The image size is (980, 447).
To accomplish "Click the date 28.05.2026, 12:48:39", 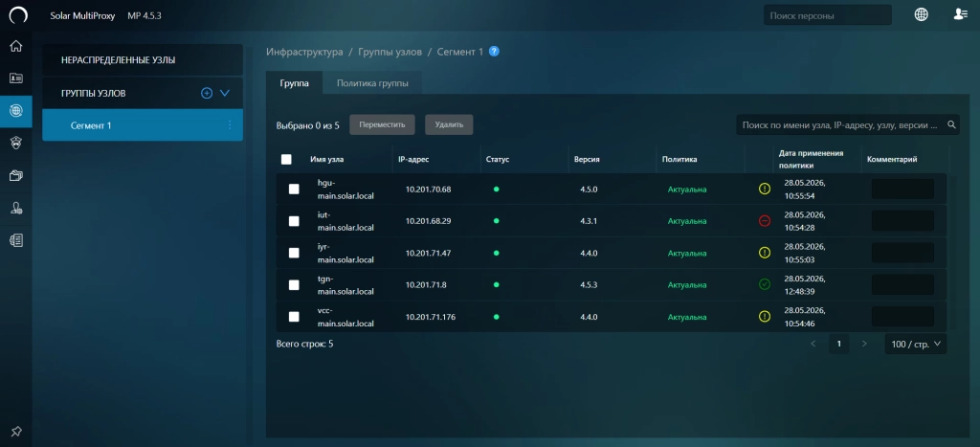I will tap(807, 284).
